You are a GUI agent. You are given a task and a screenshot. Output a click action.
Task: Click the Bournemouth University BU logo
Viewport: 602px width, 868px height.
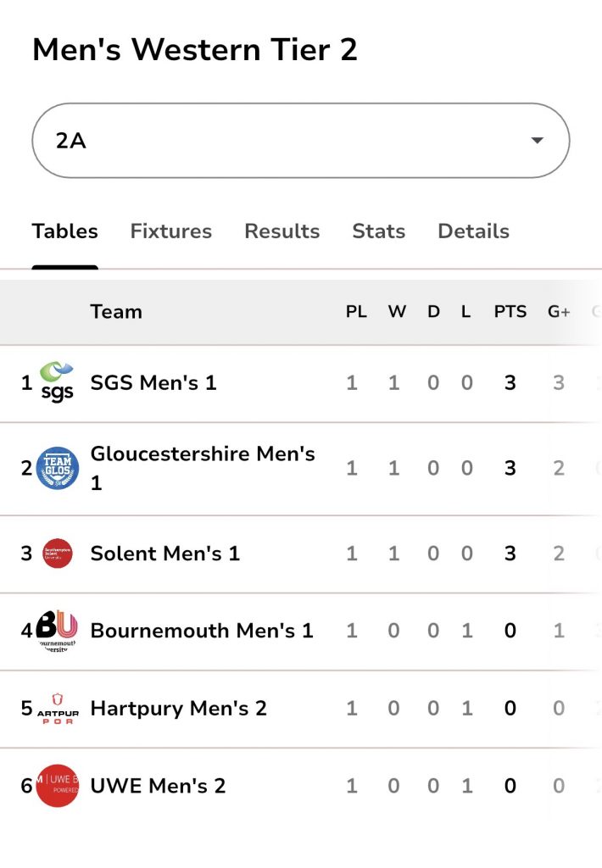click(58, 632)
